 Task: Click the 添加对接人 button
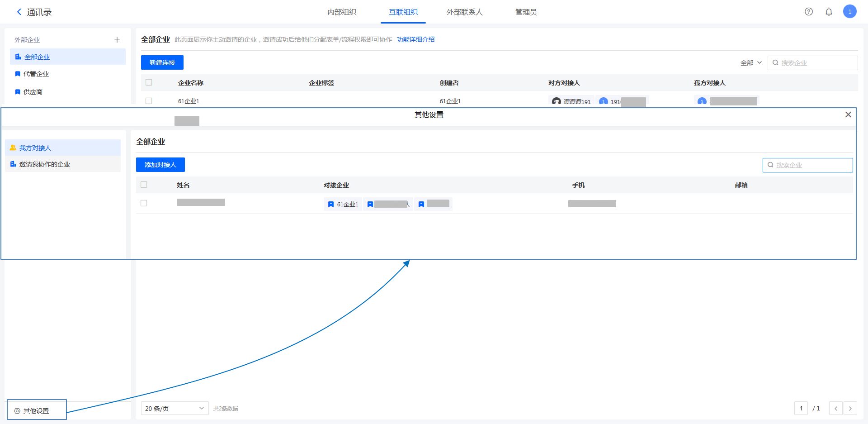[x=160, y=165]
